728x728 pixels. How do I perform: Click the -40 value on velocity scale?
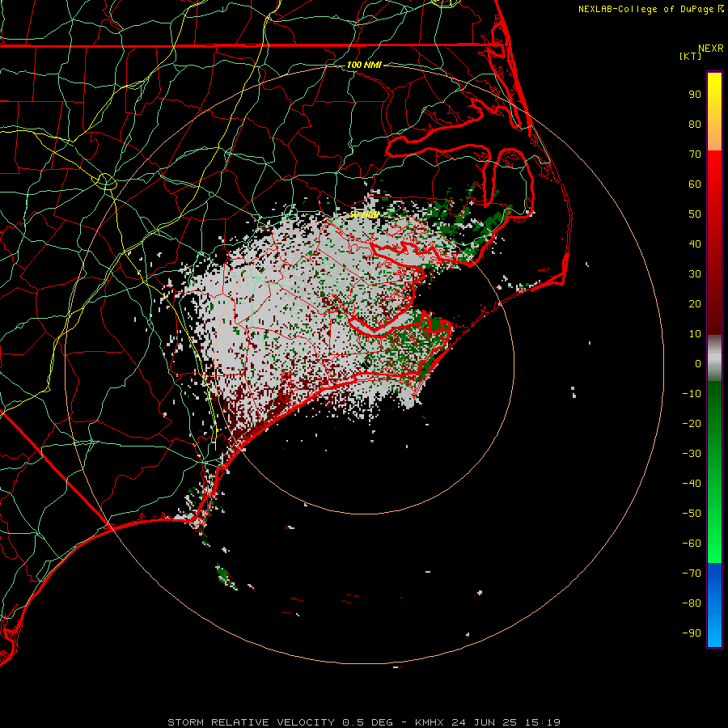[692, 484]
